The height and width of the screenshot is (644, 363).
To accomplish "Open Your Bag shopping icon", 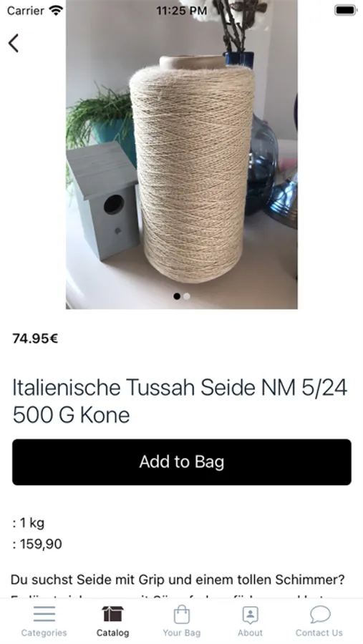I will (x=182, y=615).
